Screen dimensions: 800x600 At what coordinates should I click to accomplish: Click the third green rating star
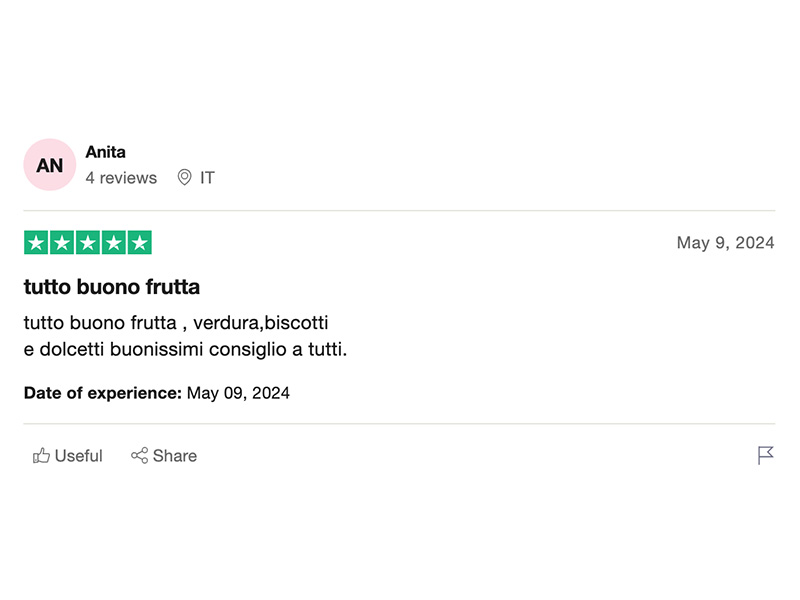[x=88, y=243]
